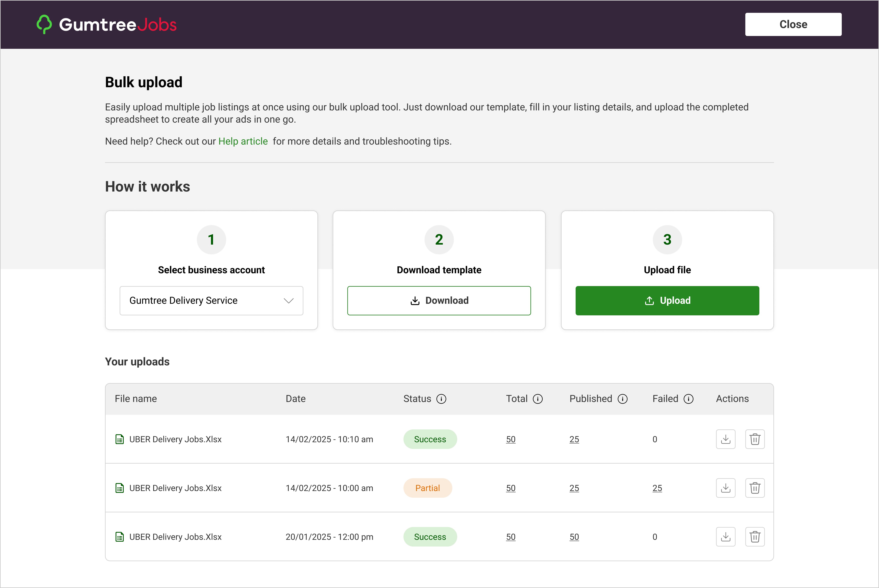Click file name in 20/01/2025 row
The width and height of the screenshot is (879, 588).
click(175, 537)
